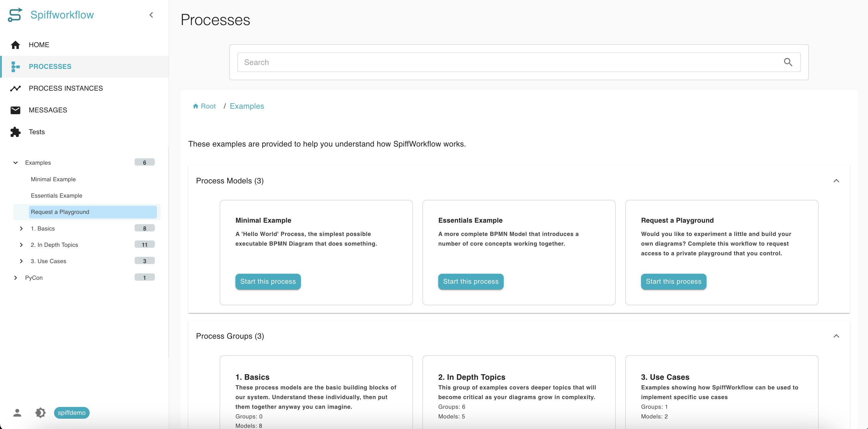This screenshot has width=868, height=429.
Task: Click the Process Instances chart icon
Action: 15,88
